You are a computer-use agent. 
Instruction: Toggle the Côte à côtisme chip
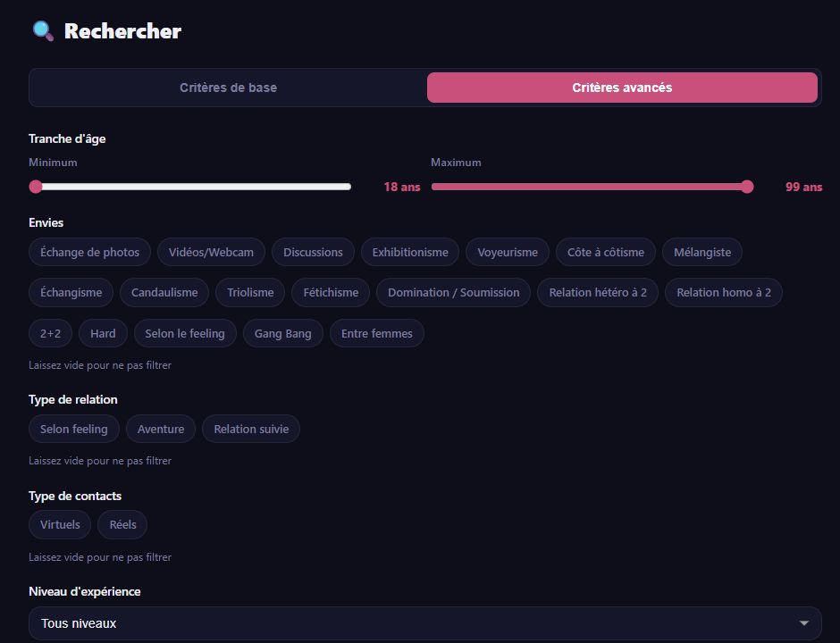tap(605, 252)
